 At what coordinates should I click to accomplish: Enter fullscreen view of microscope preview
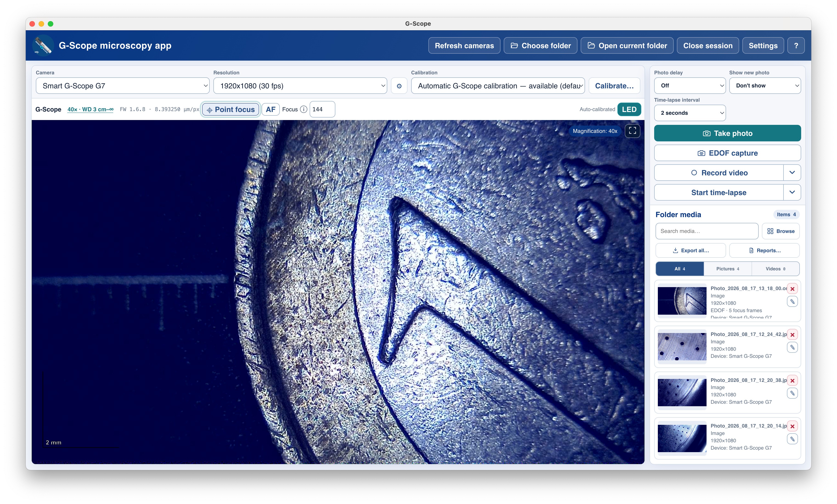click(x=632, y=131)
